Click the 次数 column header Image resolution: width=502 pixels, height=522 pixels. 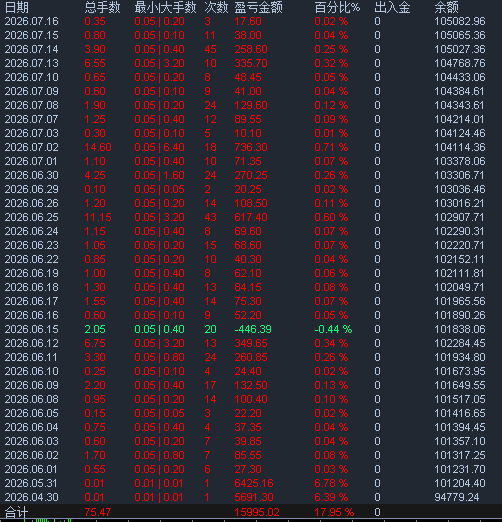[216, 7]
